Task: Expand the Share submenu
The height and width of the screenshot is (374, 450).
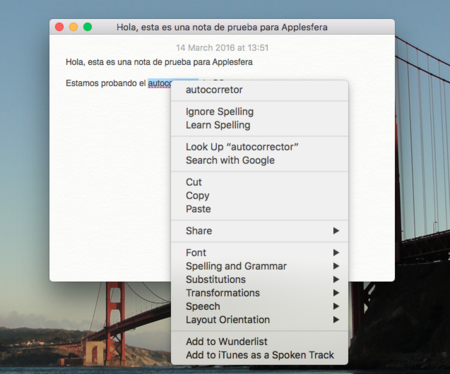Action: click(x=259, y=231)
